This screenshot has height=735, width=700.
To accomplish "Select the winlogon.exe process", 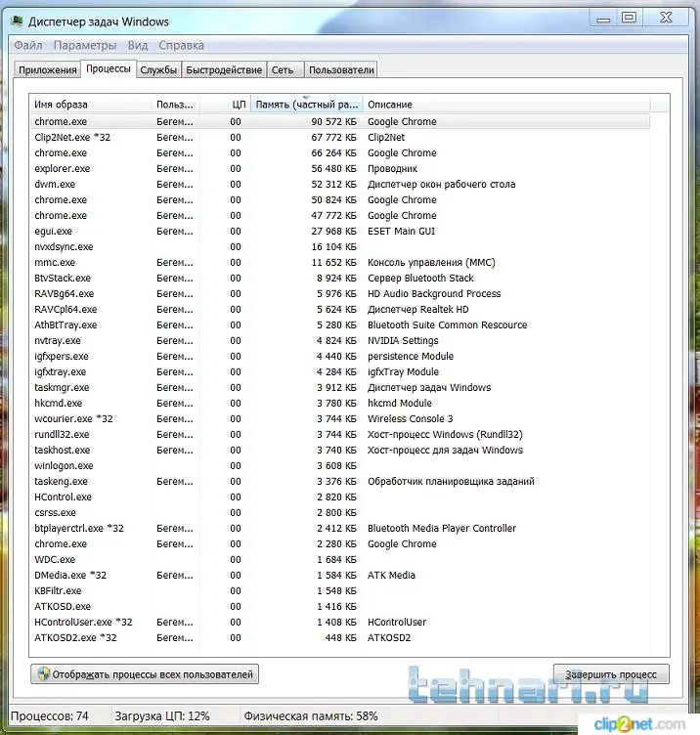I will pos(339,466).
